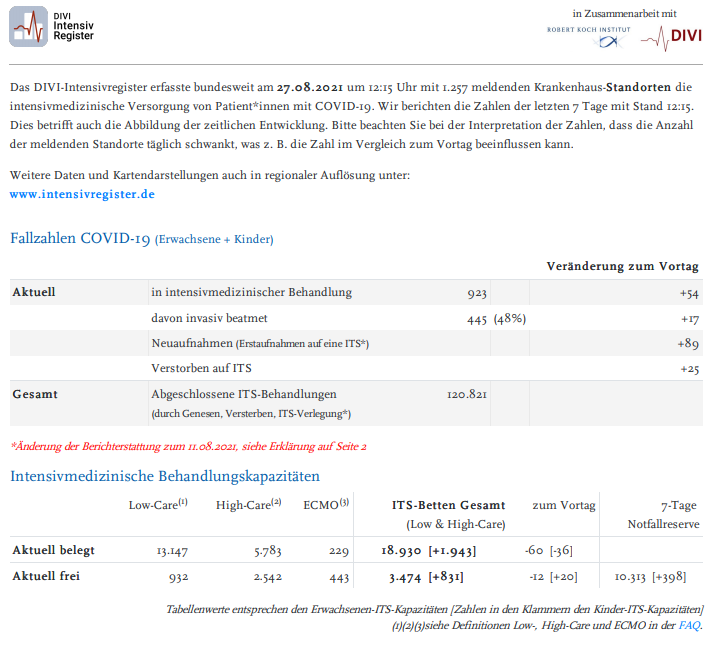Open the www.intensivregister.de link

[82, 194]
